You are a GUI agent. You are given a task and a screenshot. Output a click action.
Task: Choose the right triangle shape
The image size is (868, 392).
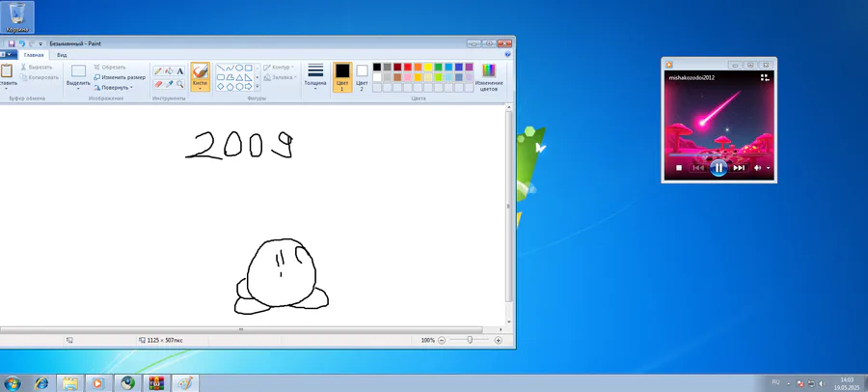pyautogui.click(x=249, y=77)
